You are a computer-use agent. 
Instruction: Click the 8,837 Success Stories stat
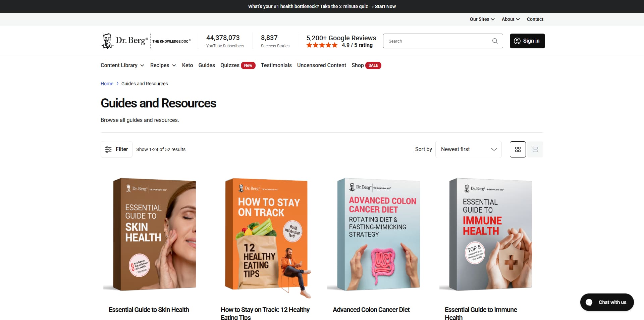(x=275, y=41)
